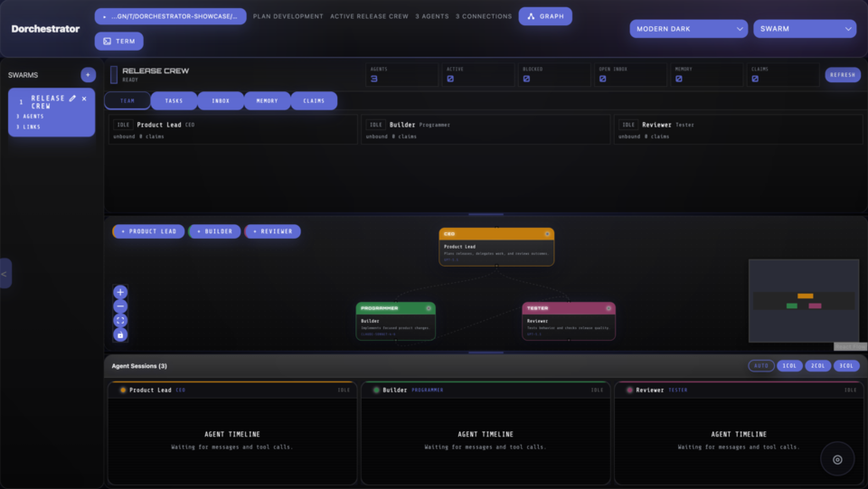Add a new swarm with plus button
868x489 pixels.
pyautogui.click(x=88, y=75)
